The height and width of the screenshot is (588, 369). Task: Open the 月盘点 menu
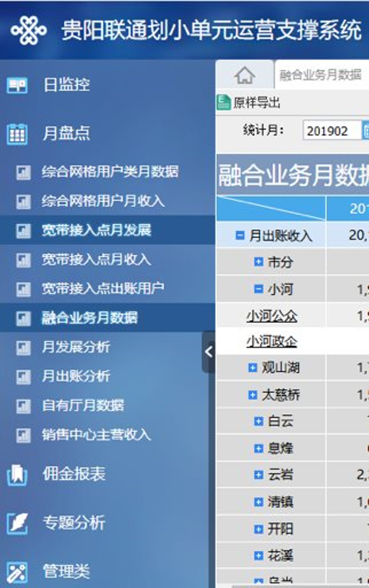pos(67,133)
